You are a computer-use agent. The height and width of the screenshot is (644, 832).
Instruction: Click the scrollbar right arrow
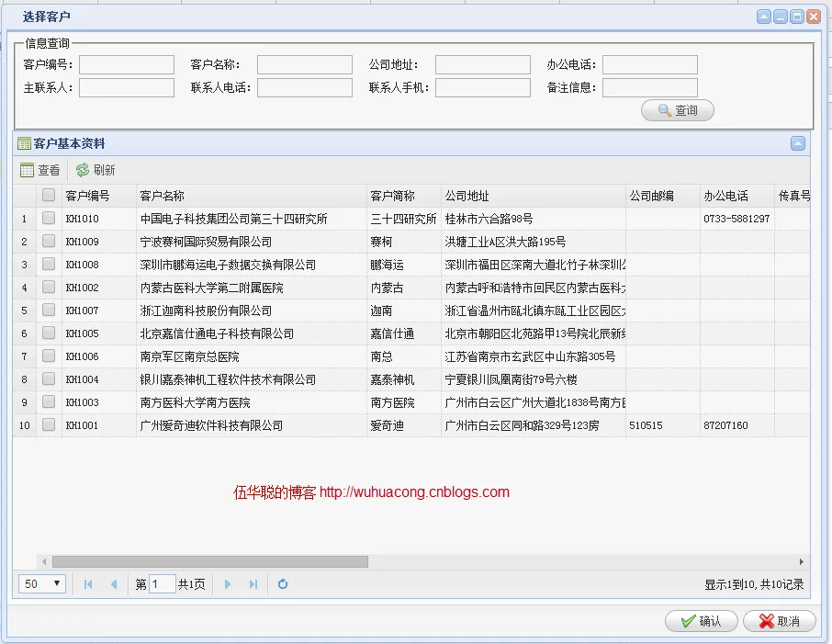tap(801, 561)
